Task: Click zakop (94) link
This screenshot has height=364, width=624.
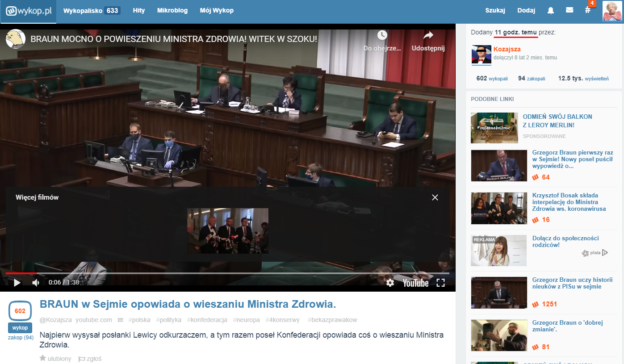Action: coord(21,338)
